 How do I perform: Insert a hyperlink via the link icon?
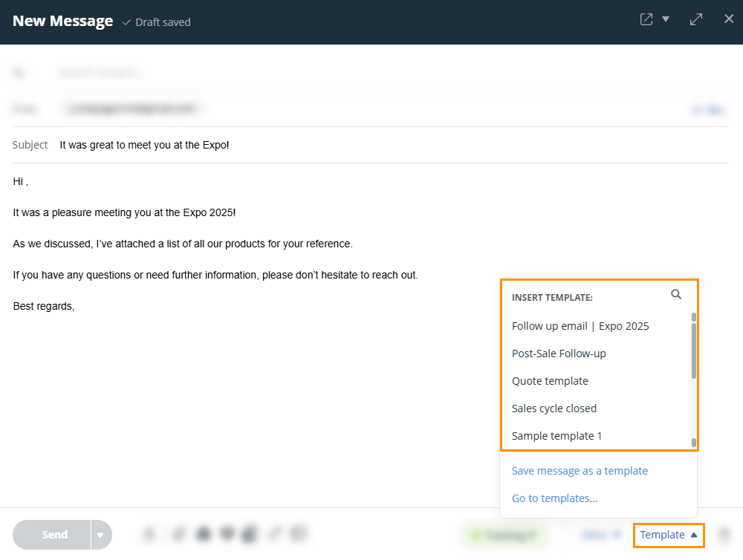pyautogui.click(x=273, y=534)
